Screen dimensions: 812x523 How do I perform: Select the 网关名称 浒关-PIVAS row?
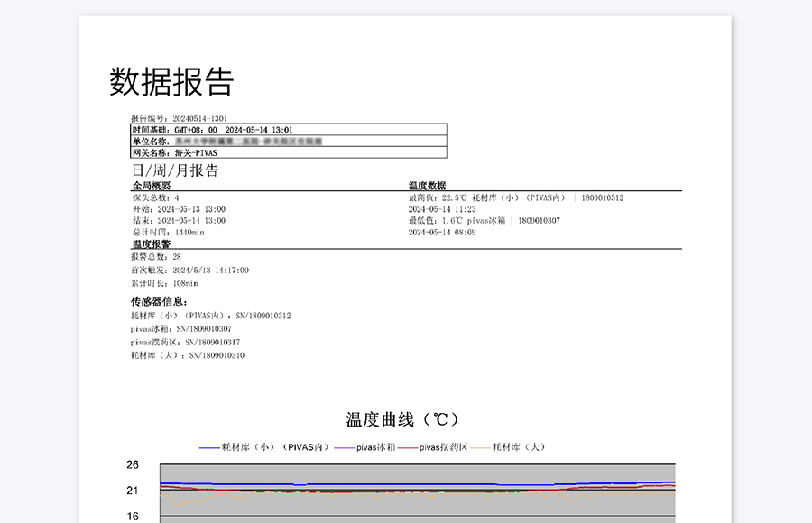pyautogui.click(x=289, y=153)
